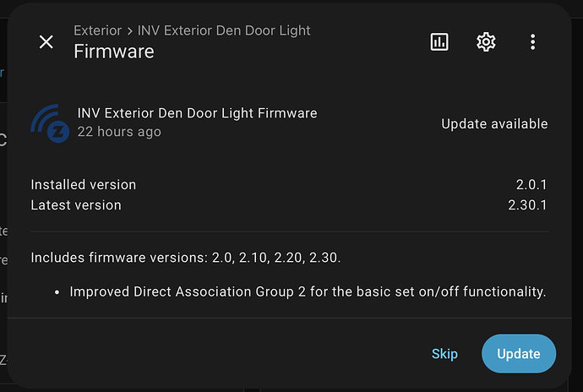The image size is (583, 392).
Task: Click the breadcrumb chevron separator
Action: pos(130,30)
